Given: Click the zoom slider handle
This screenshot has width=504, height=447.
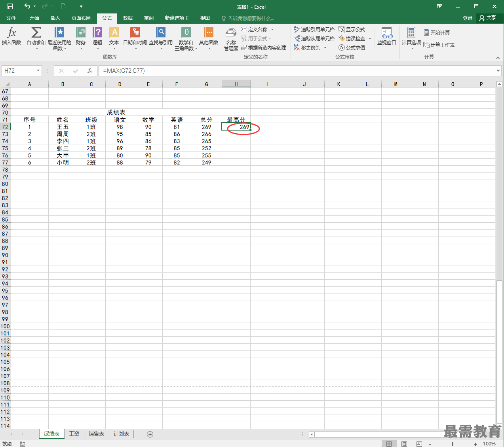Looking at the screenshot, I should tap(453, 444).
